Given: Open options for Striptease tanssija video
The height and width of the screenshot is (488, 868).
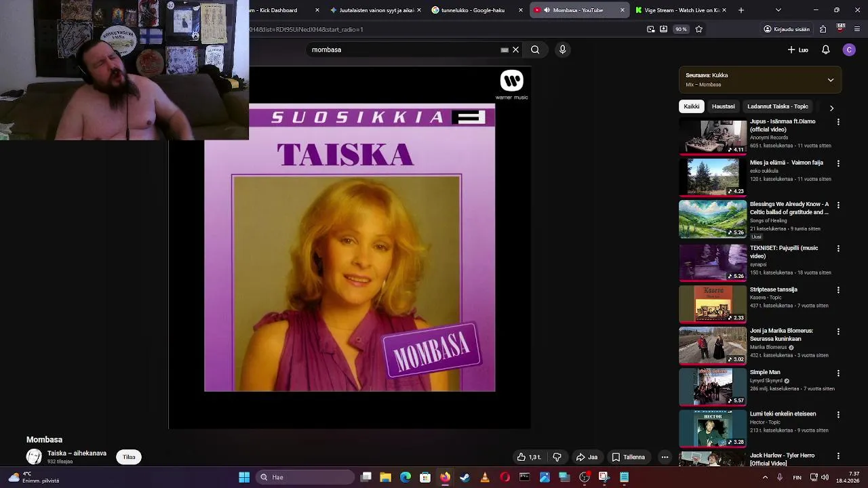Looking at the screenshot, I should click(x=838, y=290).
